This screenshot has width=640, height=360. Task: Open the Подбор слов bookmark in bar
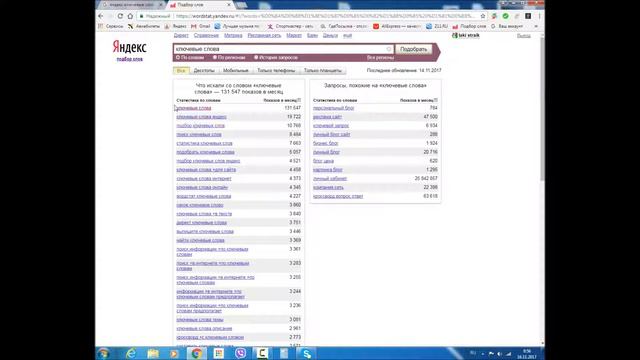tap(469, 26)
